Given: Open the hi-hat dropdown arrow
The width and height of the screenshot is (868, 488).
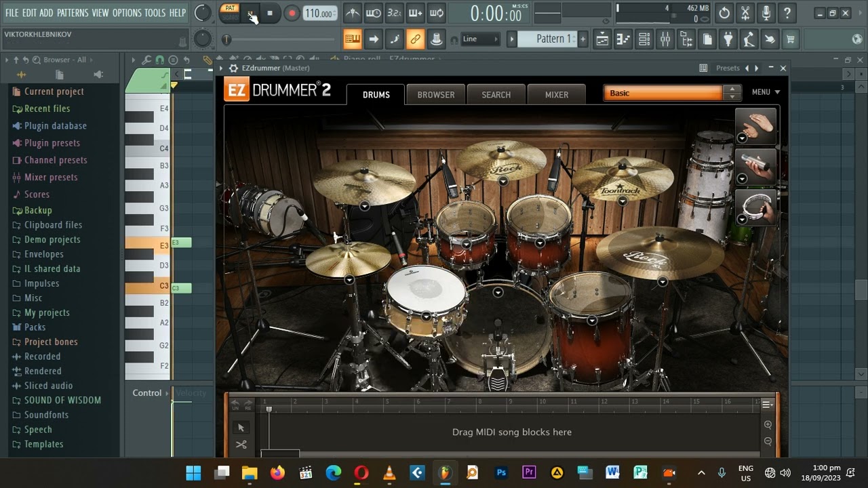Looking at the screenshot, I should coord(349,279).
